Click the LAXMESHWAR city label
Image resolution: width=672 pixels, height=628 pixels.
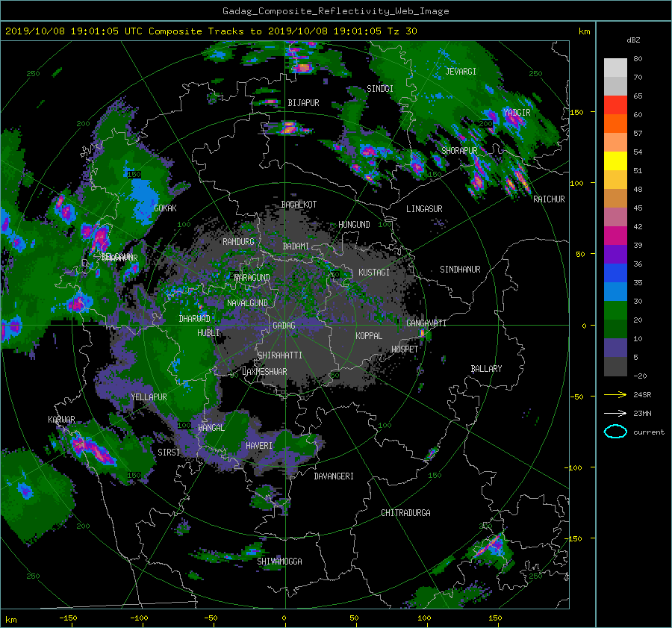click(264, 372)
